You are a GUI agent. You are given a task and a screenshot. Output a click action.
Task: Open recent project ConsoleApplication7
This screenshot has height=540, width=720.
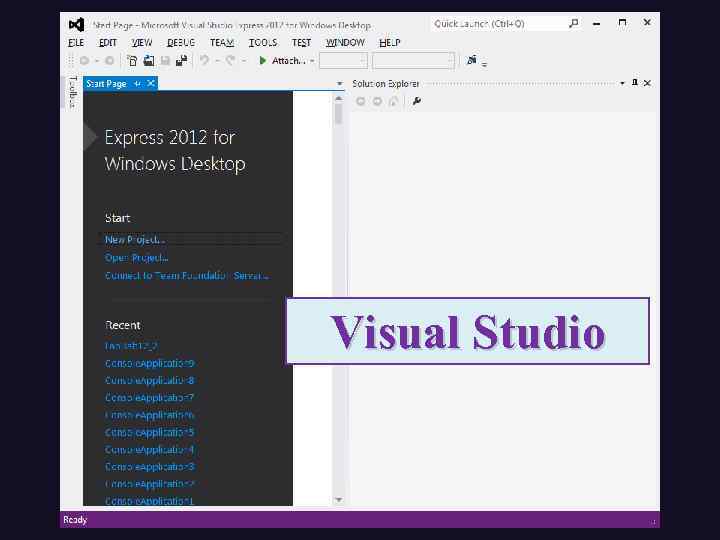(150, 398)
